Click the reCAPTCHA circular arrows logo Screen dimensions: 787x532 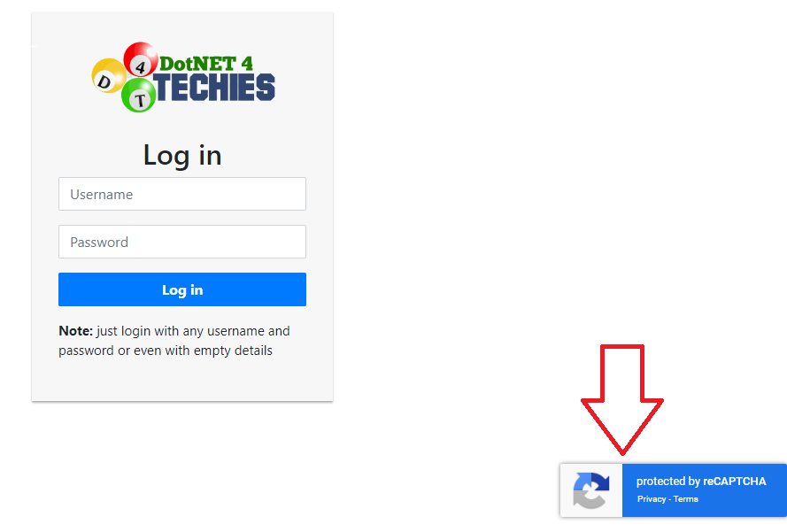click(x=591, y=490)
